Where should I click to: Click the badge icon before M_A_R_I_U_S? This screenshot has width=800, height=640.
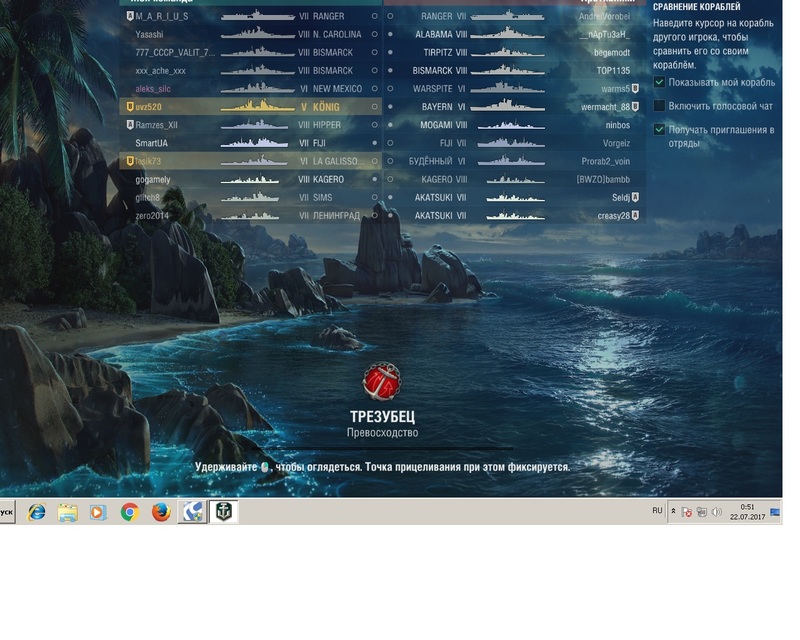[130, 16]
